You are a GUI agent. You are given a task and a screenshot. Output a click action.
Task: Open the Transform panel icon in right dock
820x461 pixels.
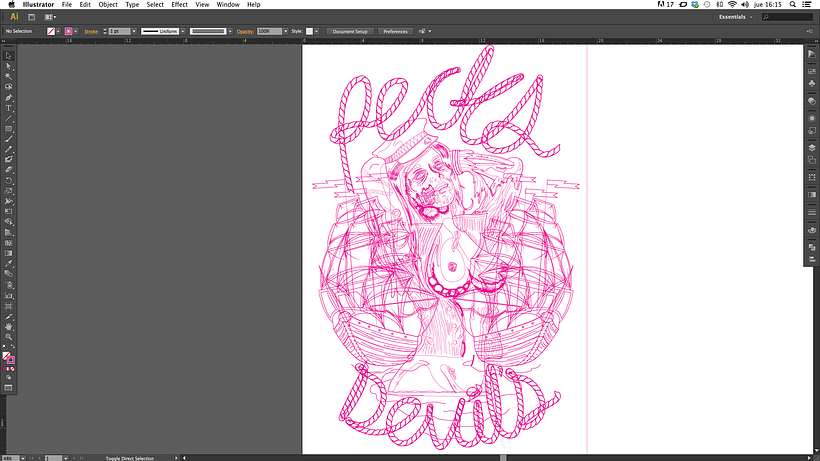click(812, 178)
